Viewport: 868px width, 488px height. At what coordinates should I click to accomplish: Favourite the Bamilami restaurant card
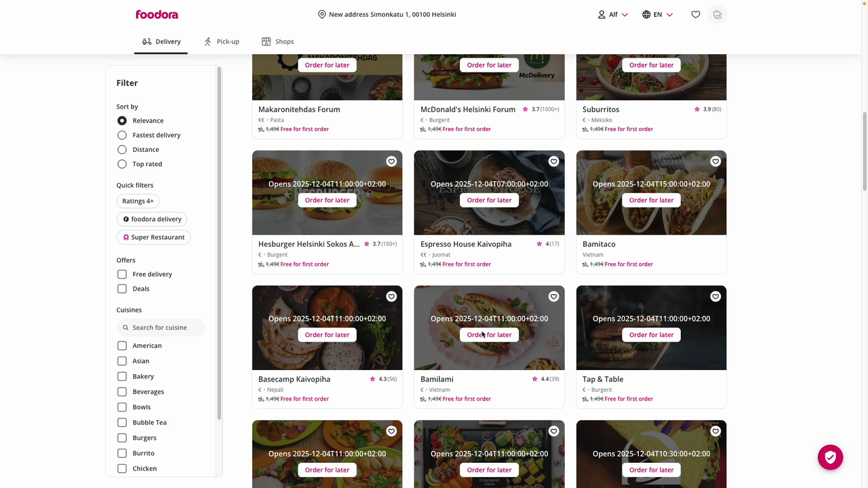tap(553, 296)
